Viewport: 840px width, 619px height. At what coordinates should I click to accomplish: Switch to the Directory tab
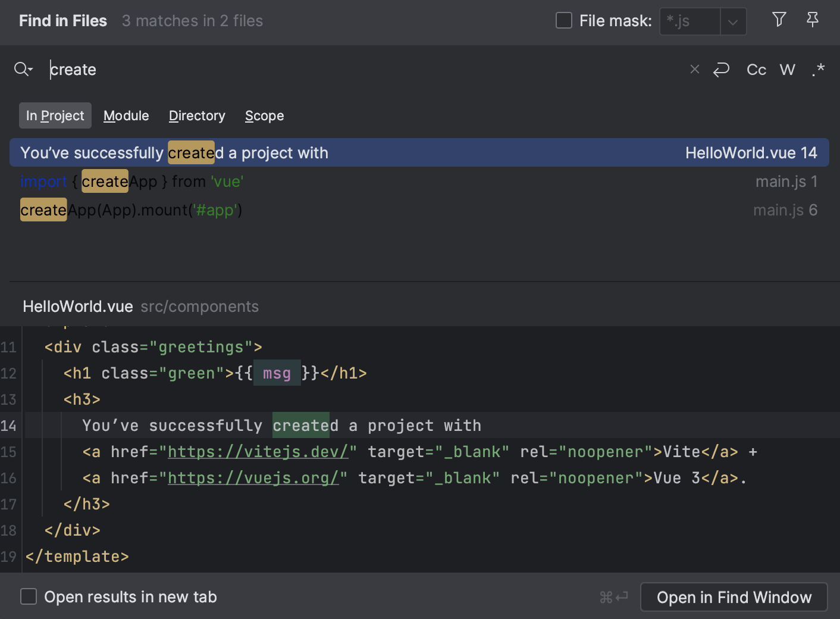pyautogui.click(x=197, y=115)
